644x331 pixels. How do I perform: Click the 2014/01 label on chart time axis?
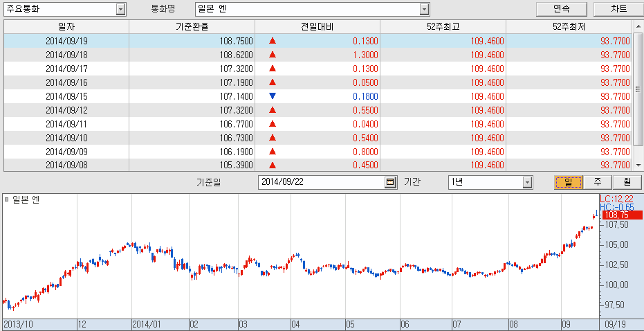pyautogui.click(x=147, y=324)
